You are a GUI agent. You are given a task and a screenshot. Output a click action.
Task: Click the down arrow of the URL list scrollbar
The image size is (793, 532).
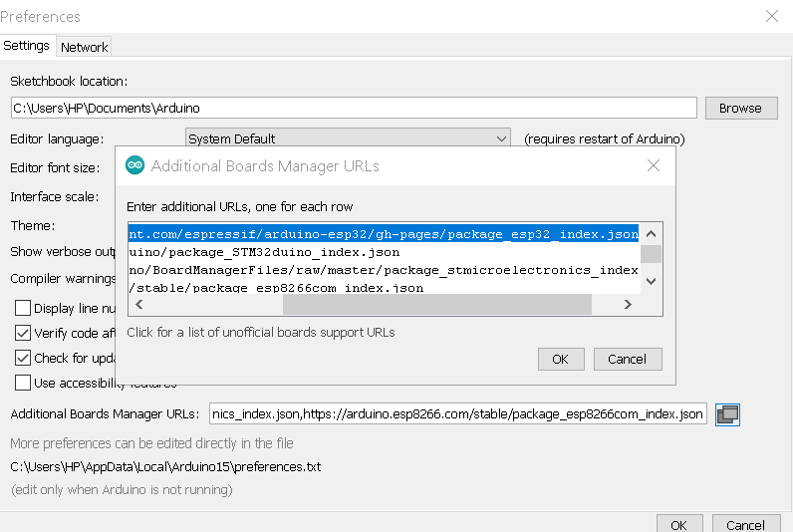652,281
